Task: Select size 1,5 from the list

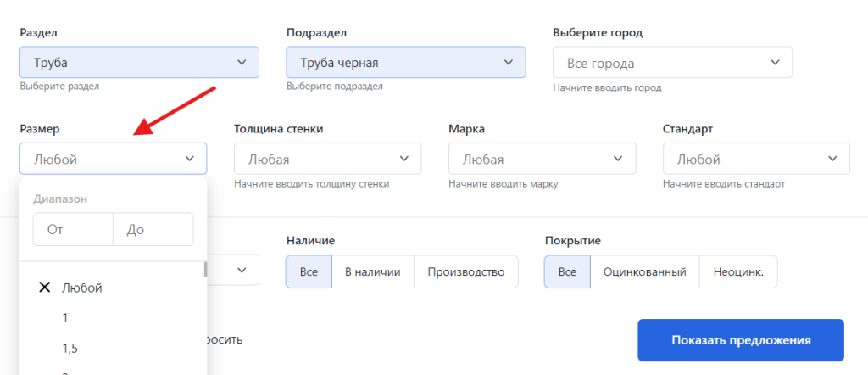Action: tap(71, 349)
